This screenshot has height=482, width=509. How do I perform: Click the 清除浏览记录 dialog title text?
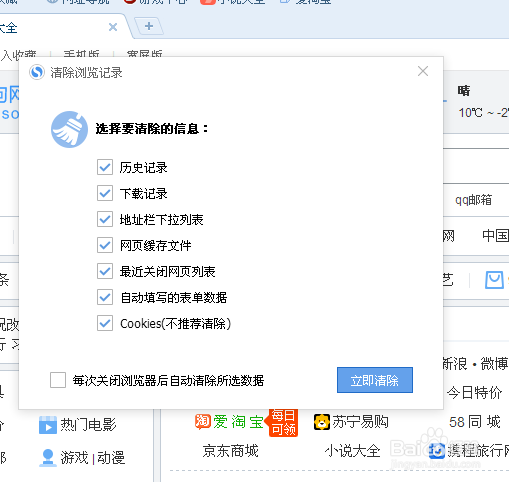[86, 72]
